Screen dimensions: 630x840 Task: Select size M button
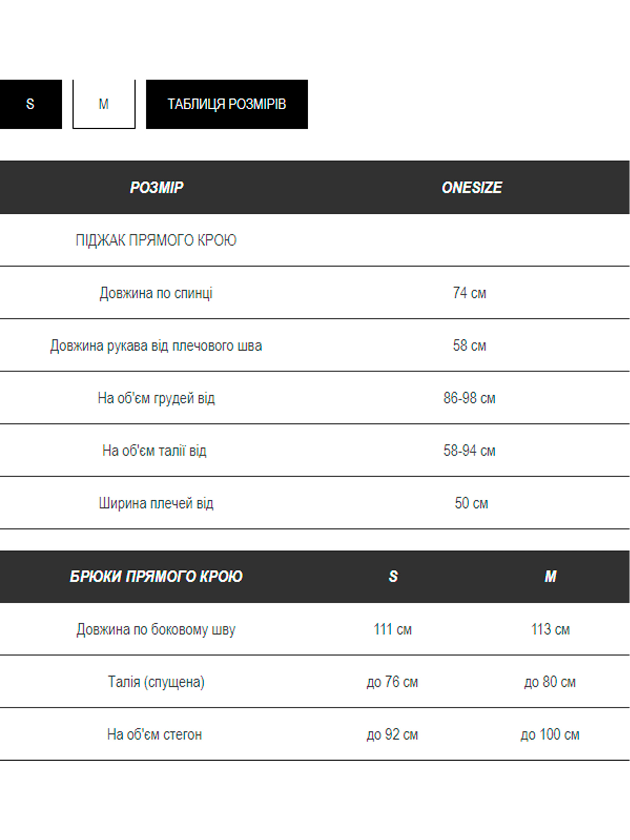click(104, 104)
